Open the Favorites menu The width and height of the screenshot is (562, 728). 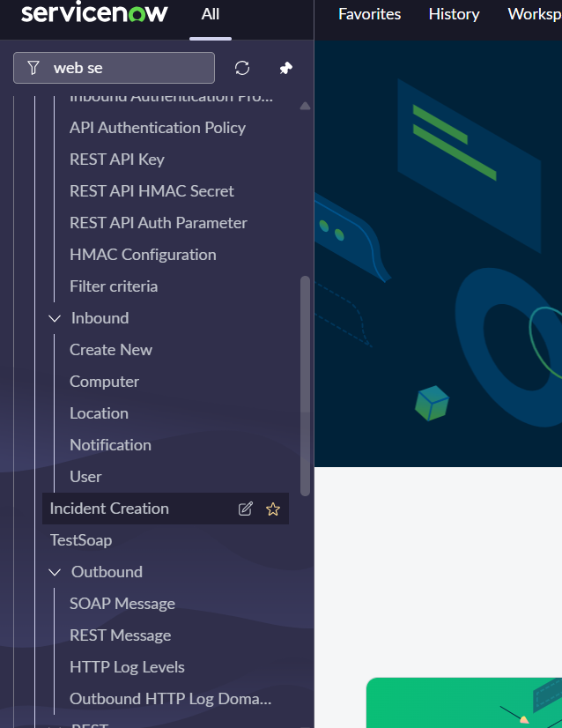tap(369, 14)
